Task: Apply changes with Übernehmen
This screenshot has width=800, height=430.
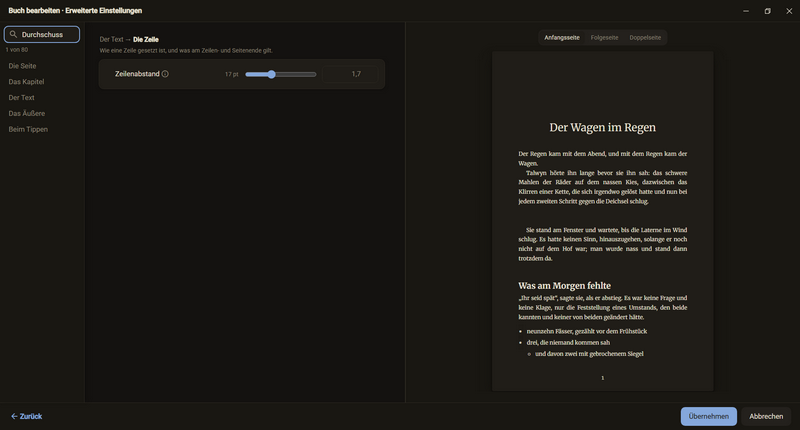Action: 709,416
